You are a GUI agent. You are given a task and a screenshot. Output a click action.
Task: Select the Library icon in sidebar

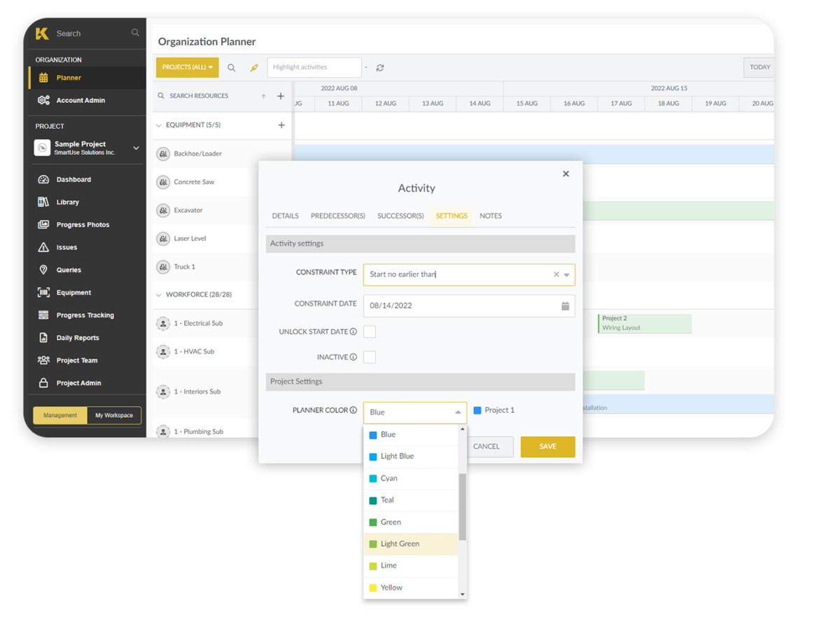[x=43, y=202]
